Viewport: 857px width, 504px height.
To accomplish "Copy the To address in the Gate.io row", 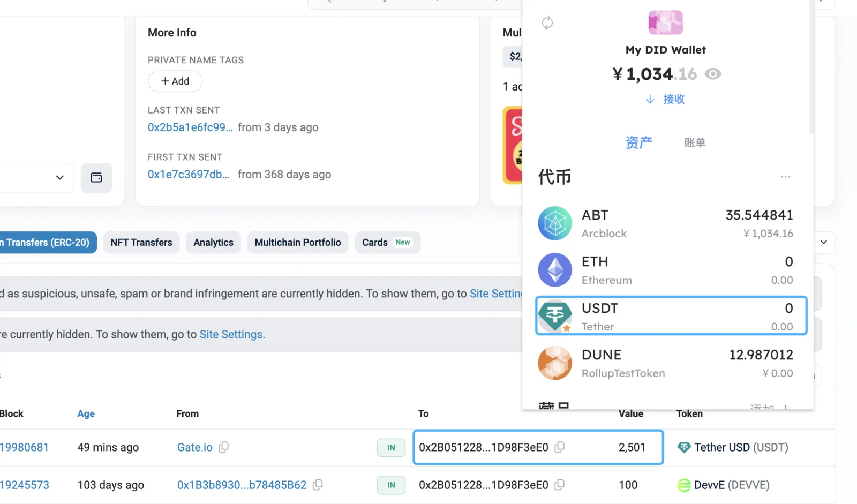I will (x=560, y=447).
